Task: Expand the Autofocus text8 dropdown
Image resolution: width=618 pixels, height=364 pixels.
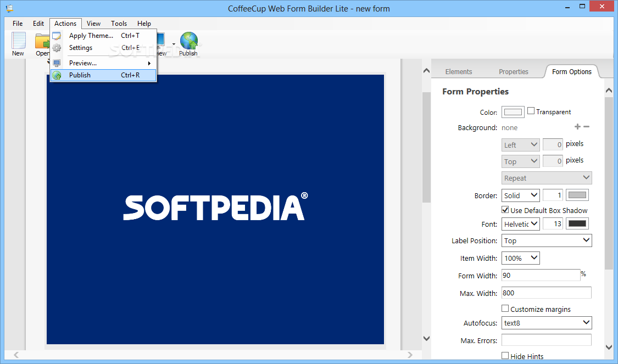Action: click(x=547, y=323)
